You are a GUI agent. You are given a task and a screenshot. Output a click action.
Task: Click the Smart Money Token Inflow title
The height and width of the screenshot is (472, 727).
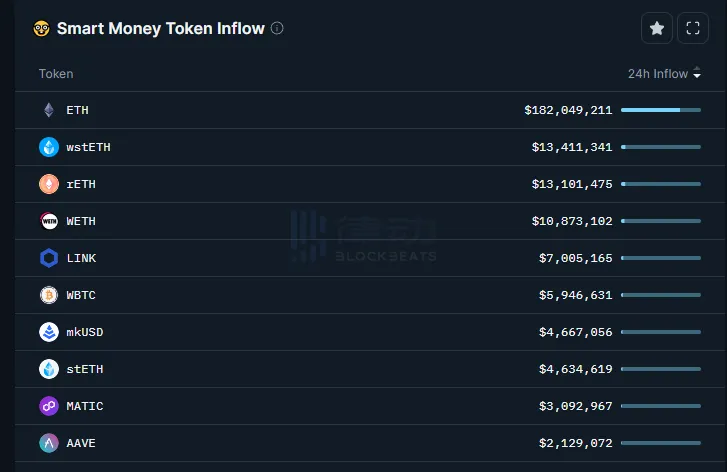(160, 29)
